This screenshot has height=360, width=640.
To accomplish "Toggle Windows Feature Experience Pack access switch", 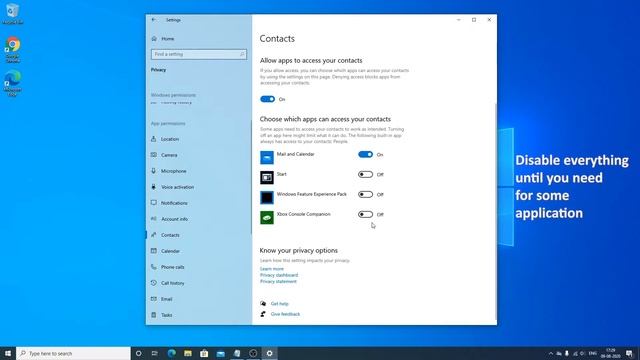I will pyautogui.click(x=365, y=194).
